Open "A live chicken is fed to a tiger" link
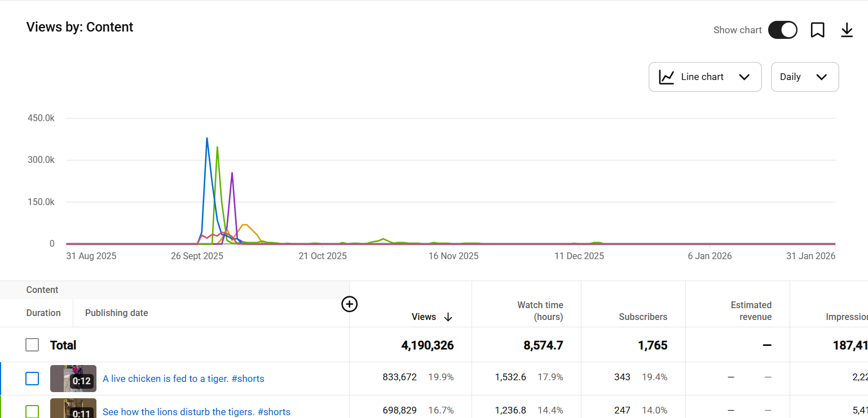The width and height of the screenshot is (868, 418). coord(183,379)
